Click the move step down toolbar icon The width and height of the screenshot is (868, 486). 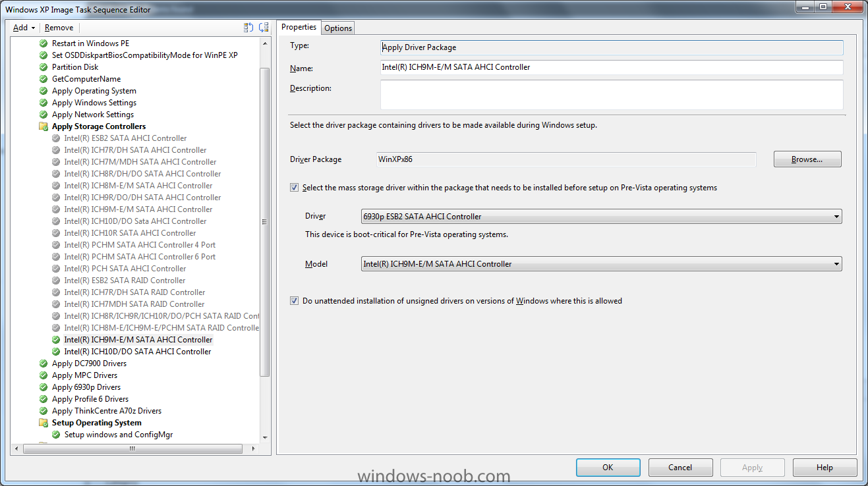pyautogui.click(x=264, y=28)
